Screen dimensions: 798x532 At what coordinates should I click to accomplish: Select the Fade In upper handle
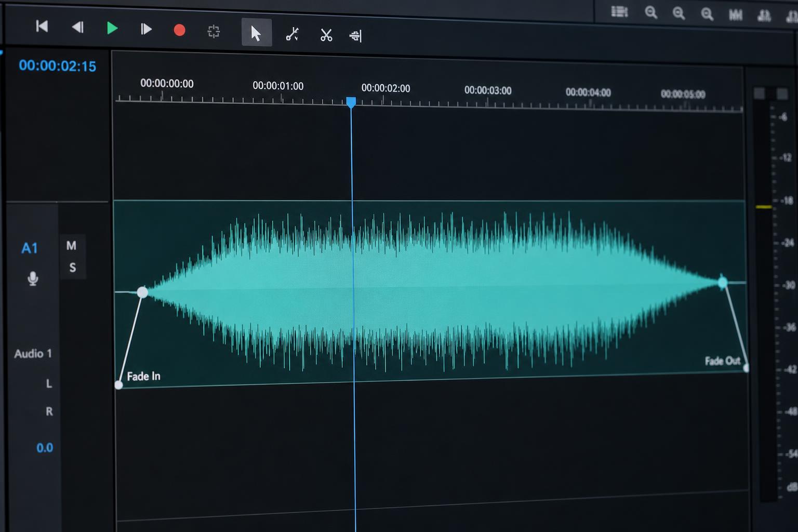coord(142,292)
